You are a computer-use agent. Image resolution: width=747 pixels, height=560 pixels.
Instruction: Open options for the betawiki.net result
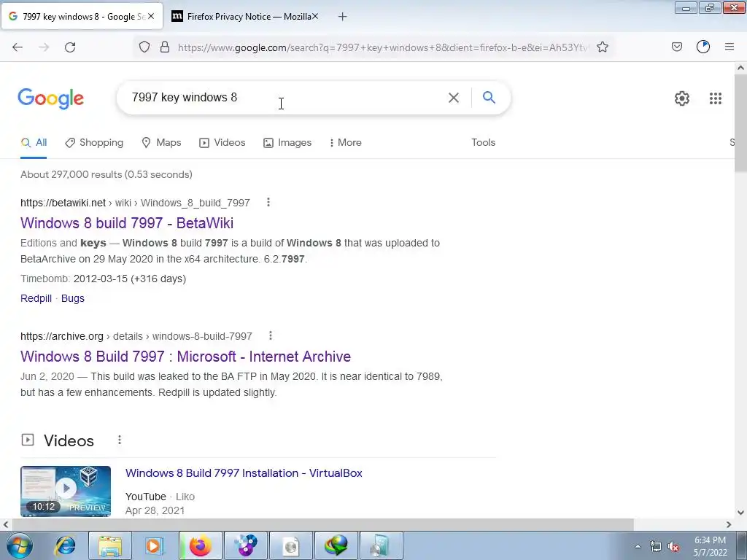(x=268, y=203)
